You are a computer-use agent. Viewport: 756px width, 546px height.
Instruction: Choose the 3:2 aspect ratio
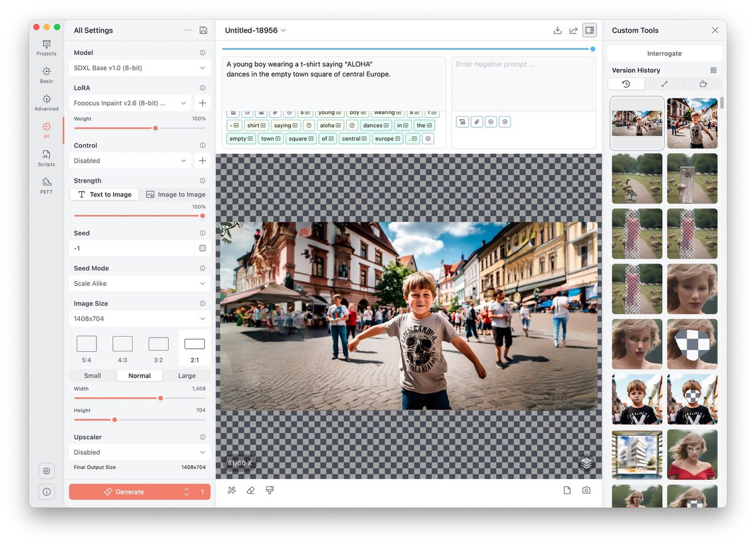click(x=158, y=349)
